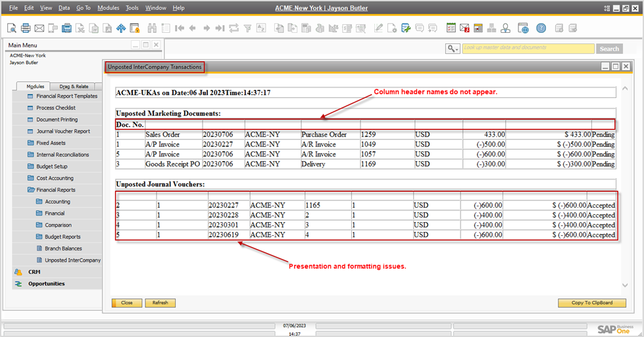This screenshot has height=337, width=644.
Task: Click the binoculars Find icon
Action: coord(153,28)
